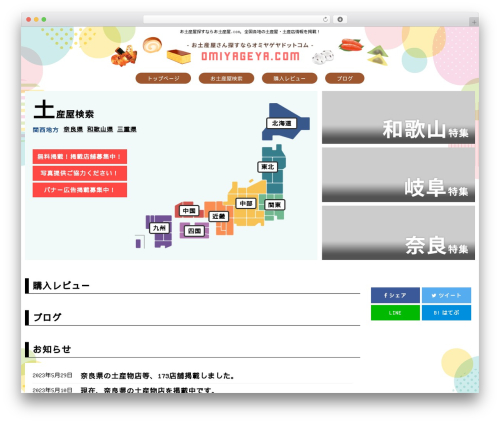The height and width of the screenshot is (423, 500).
Task: Open the 奈良 特集 feature banner
Action: point(398,233)
